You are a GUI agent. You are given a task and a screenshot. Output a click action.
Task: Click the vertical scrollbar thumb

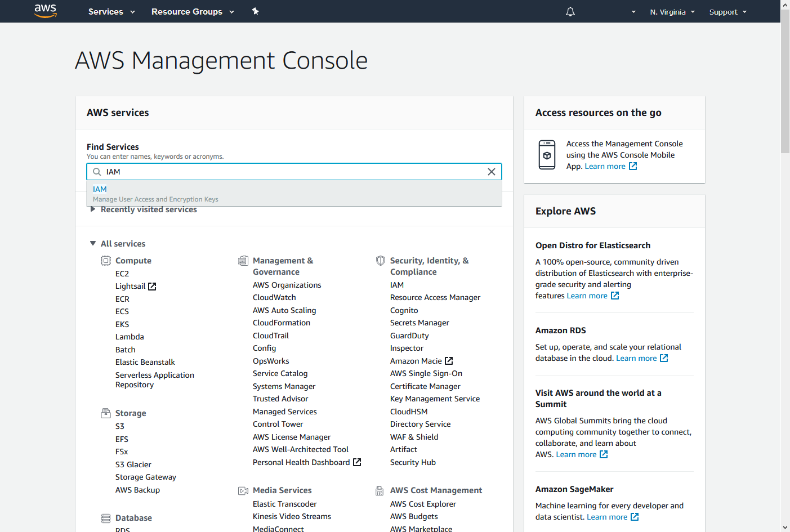pos(785,81)
